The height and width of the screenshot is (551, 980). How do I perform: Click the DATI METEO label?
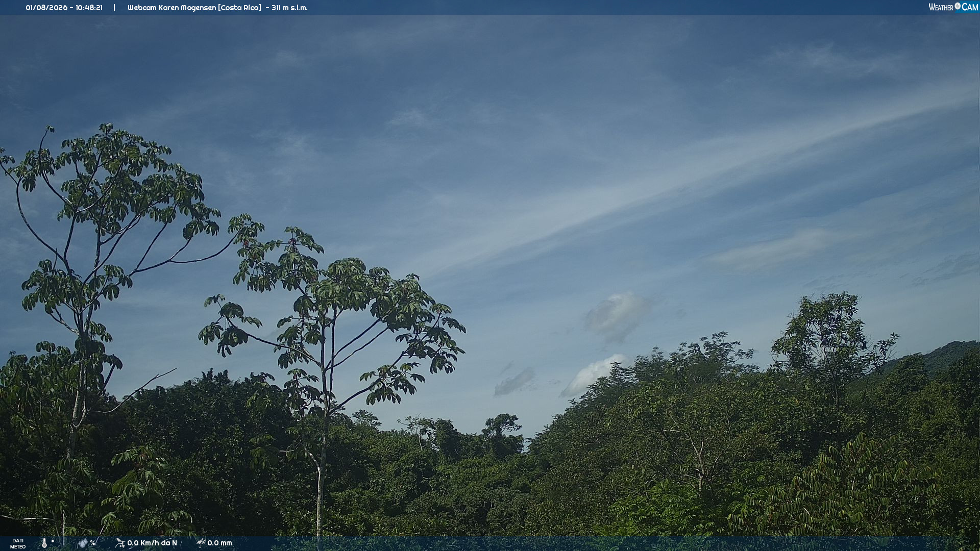[x=18, y=543]
